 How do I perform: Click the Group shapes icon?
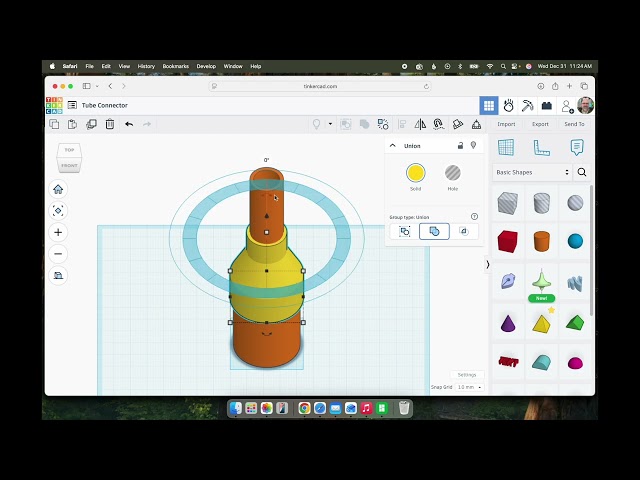346,124
